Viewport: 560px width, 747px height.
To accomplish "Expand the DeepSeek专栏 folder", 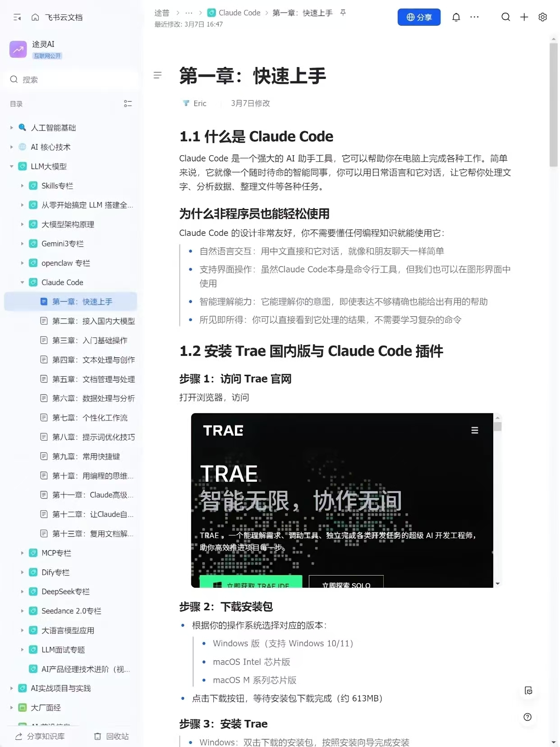I will click(23, 591).
